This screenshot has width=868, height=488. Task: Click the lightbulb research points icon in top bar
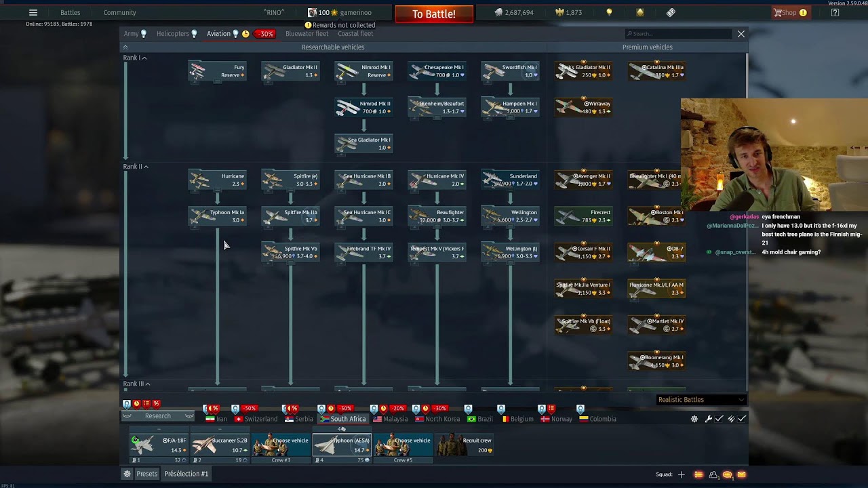point(609,12)
